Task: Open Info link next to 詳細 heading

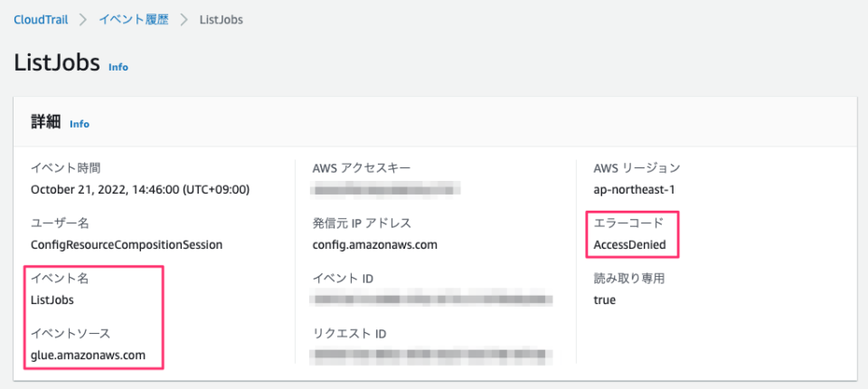Action: (80, 124)
